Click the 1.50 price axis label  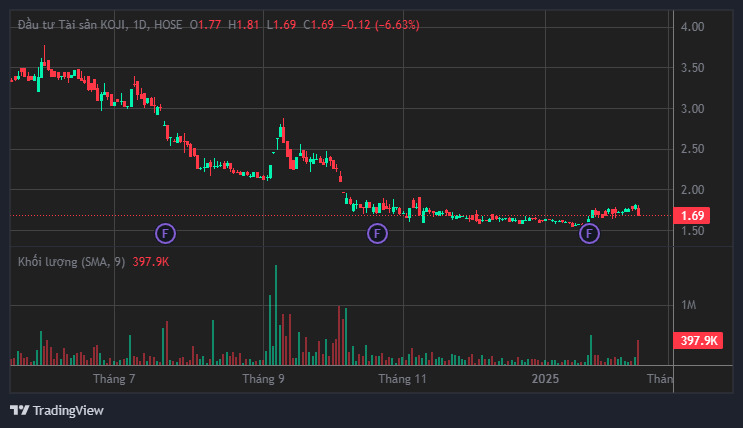[692, 231]
